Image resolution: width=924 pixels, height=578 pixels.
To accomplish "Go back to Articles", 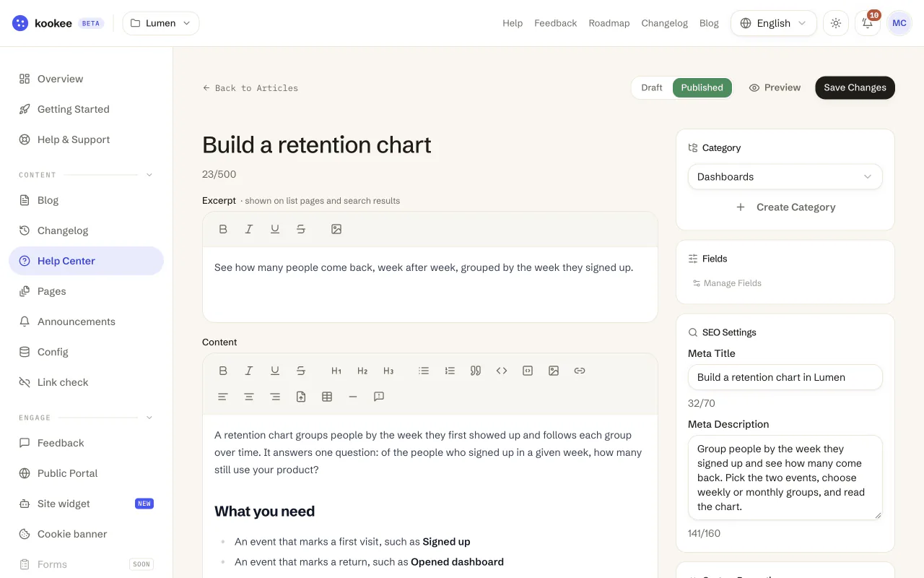I will click(250, 88).
